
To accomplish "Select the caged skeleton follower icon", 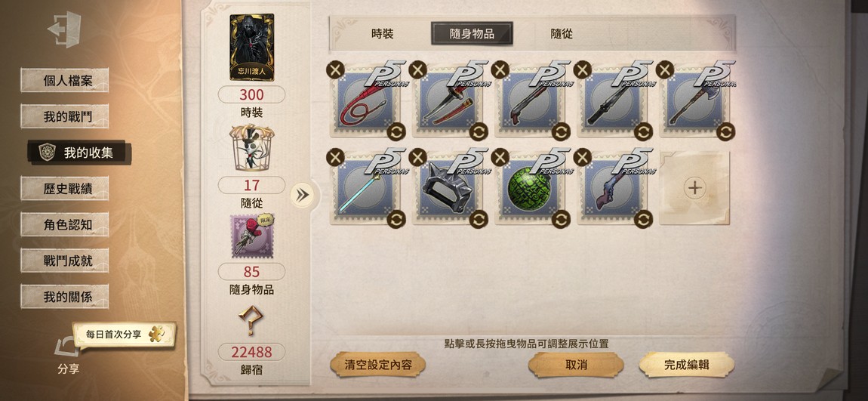I will pyautogui.click(x=252, y=148).
